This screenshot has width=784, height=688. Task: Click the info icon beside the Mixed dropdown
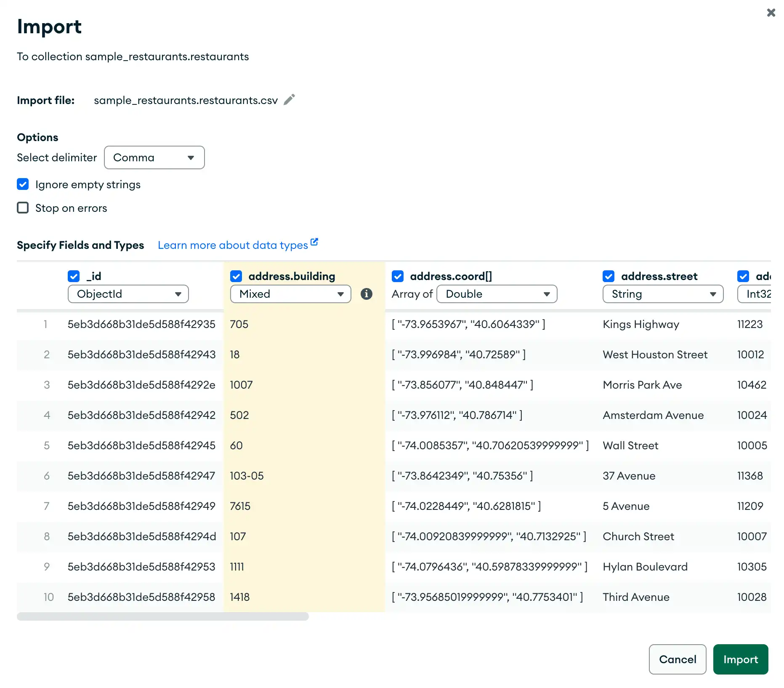click(x=367, y=294)
